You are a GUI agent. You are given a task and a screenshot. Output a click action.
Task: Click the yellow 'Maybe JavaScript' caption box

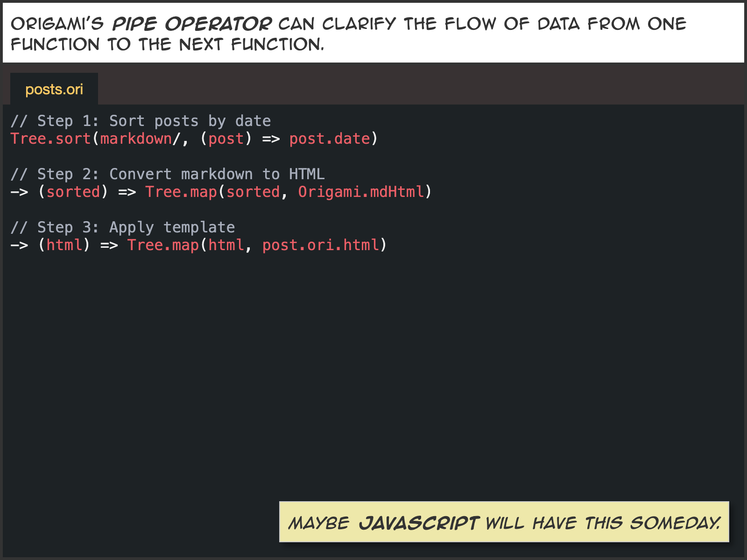tap(504, 522)
